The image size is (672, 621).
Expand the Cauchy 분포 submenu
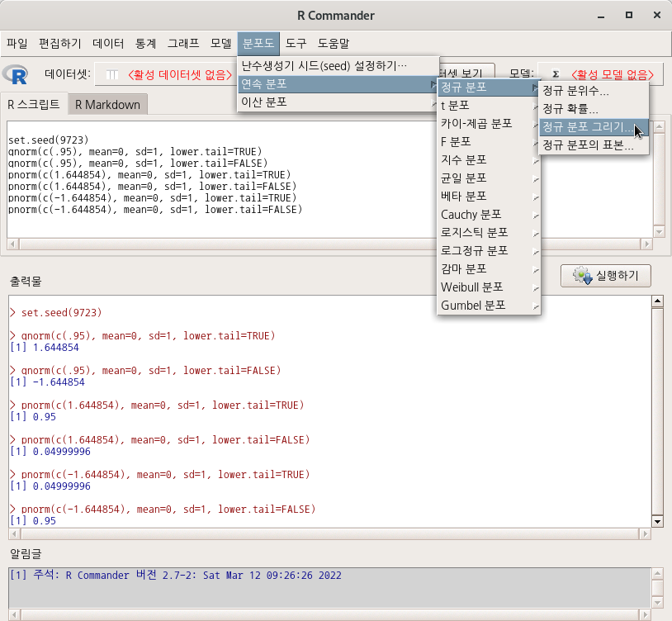coord(489,214)
